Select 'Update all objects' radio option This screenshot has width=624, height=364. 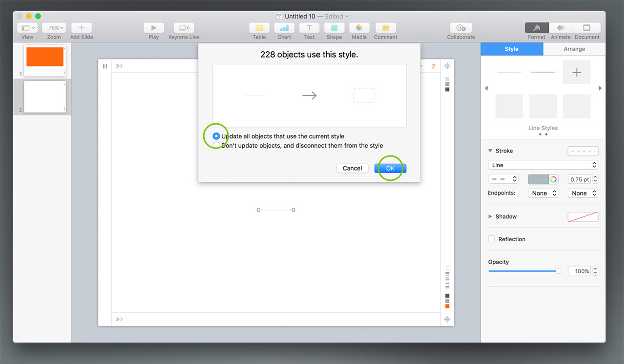pos(216,136)
